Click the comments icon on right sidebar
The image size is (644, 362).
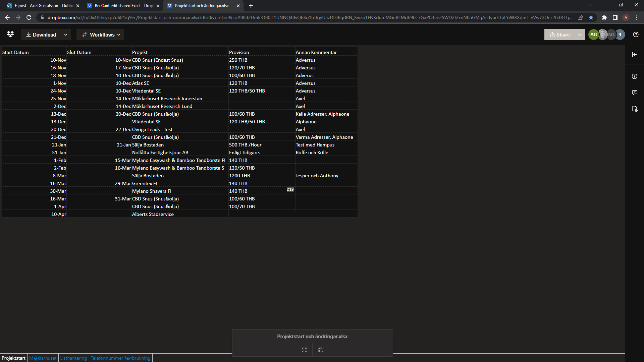(635, 92)
